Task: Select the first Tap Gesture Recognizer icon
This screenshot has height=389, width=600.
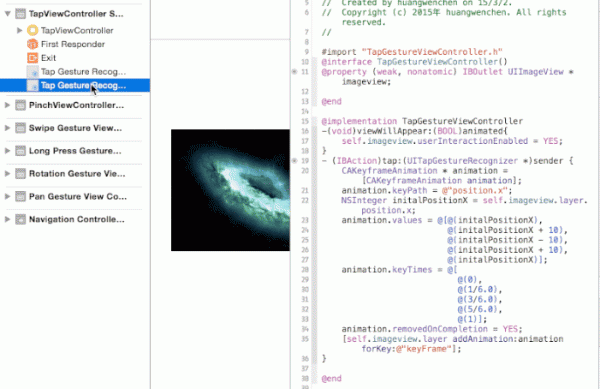Action: (x=33, y=72)
